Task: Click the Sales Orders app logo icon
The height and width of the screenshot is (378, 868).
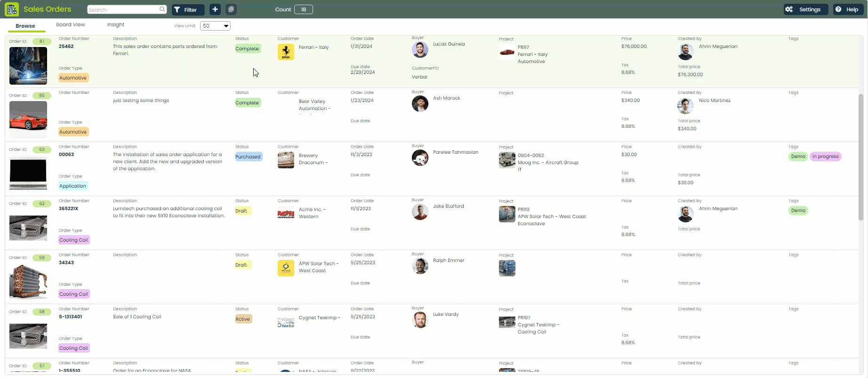Action: pos(12,9)
